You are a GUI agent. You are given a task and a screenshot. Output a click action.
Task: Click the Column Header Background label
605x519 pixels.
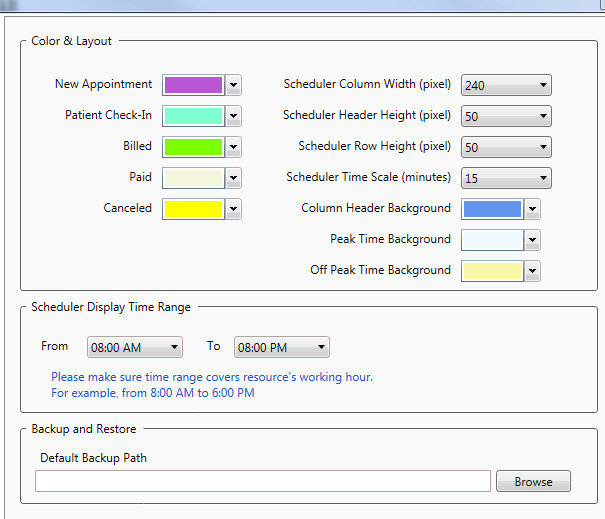(x=376, y=208)
